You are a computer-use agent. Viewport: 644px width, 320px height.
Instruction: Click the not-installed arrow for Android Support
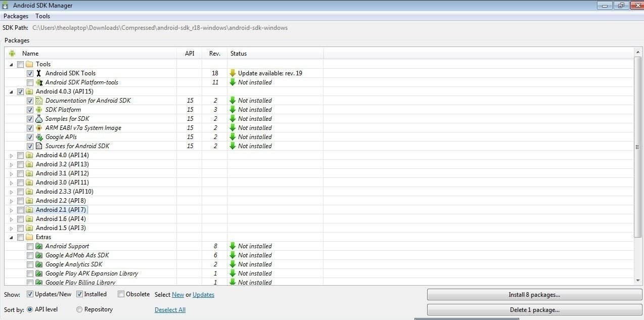coord(233,246)
